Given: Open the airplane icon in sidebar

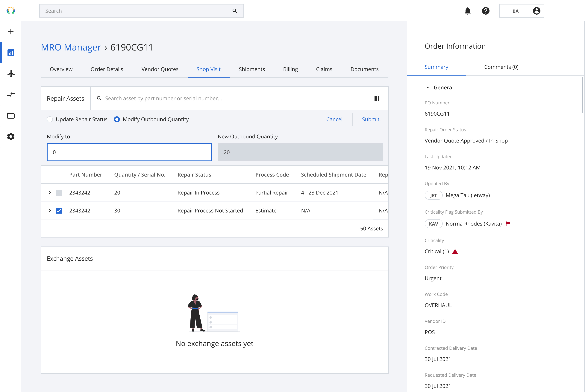Looking at the screenshot, I should (x=11, y=74).
